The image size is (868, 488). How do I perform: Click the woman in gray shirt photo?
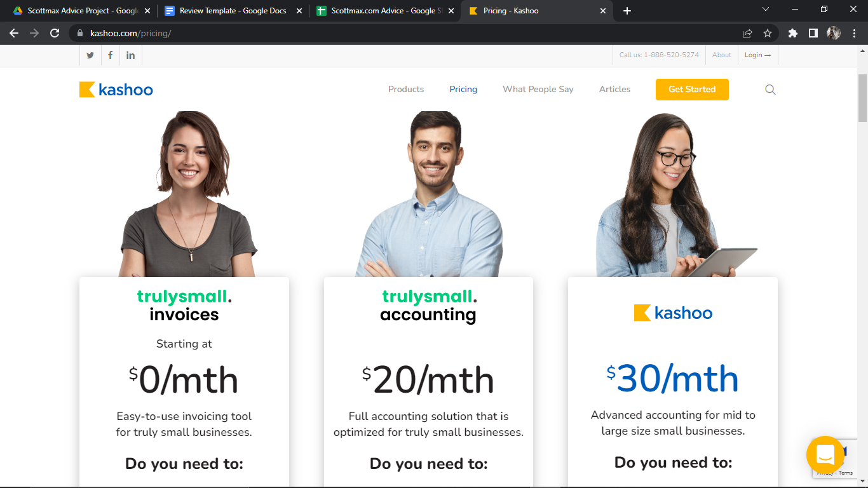(x=187, y=194)
